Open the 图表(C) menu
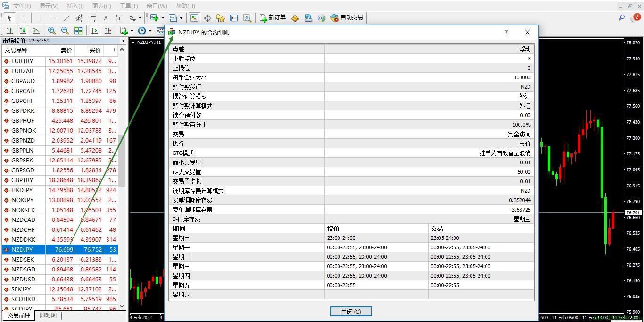Viewport: 644px width, 322px height. click(x=102, y=6)
